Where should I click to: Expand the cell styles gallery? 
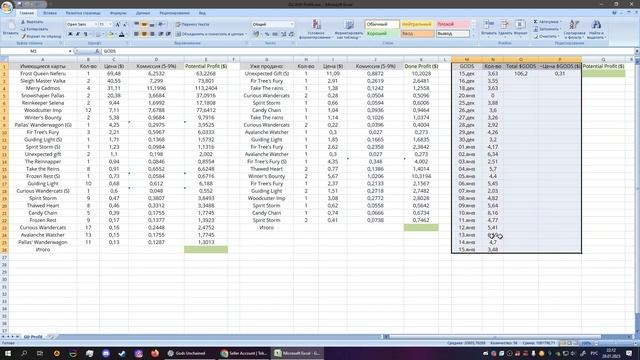tap(473, 36)
